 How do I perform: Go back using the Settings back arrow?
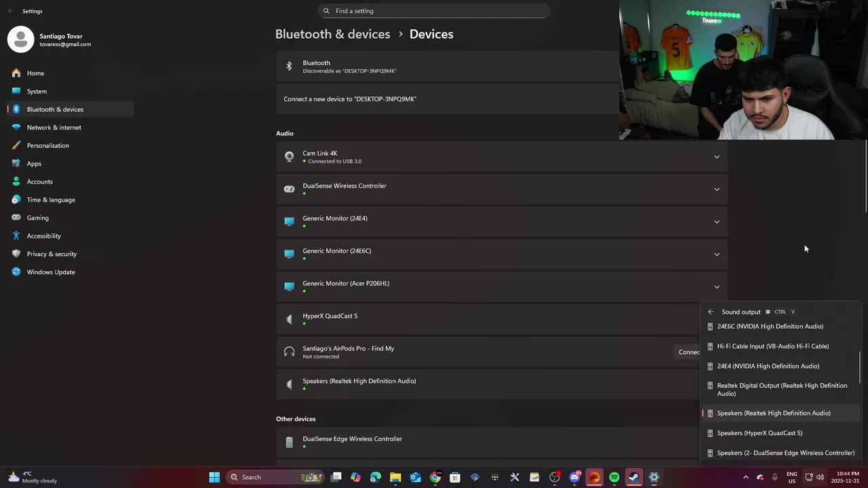click(x=10, y=11)
